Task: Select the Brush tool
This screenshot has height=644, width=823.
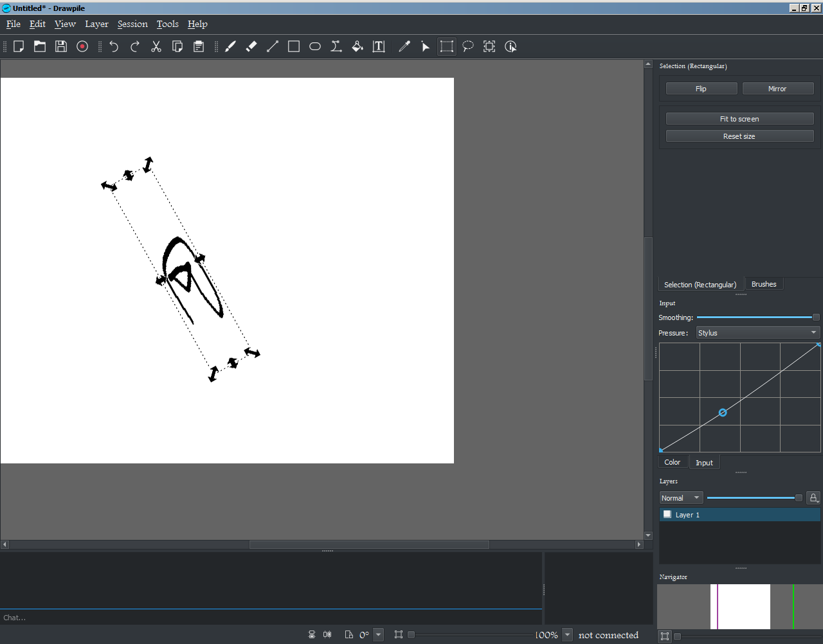Action: coord(230,46)
